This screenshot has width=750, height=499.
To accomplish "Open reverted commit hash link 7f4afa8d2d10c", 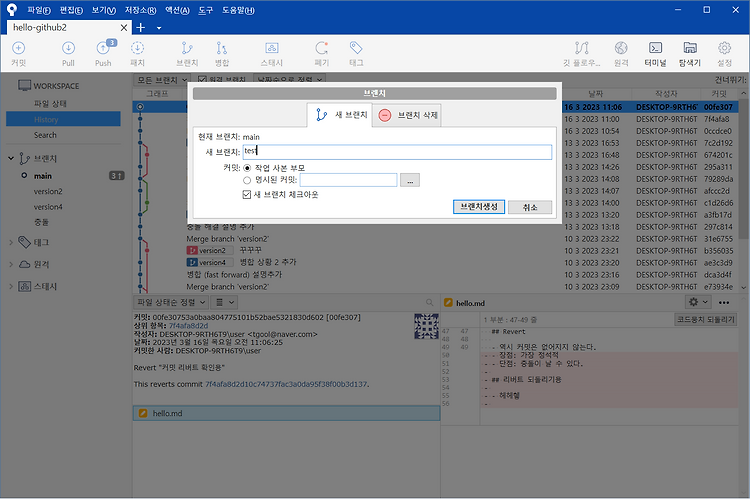I will point(286,384).
